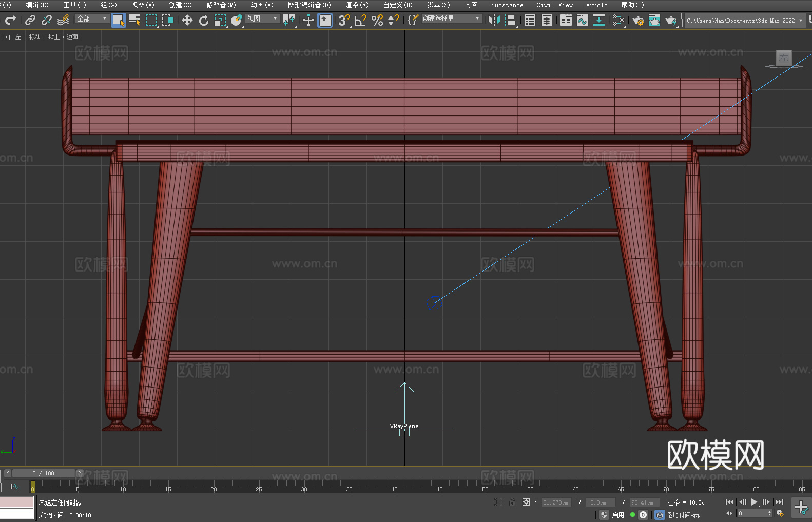This screenshot has height=522, width=812.
Task: Open the Render Setup teapot icon
Action: click(x=637, y=20)
